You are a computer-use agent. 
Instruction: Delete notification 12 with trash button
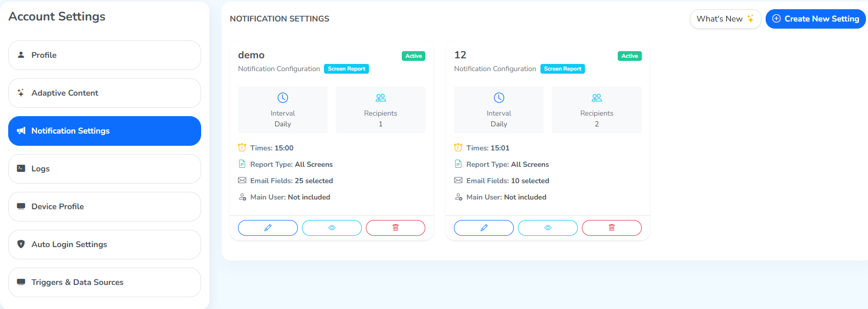(612, 228)
